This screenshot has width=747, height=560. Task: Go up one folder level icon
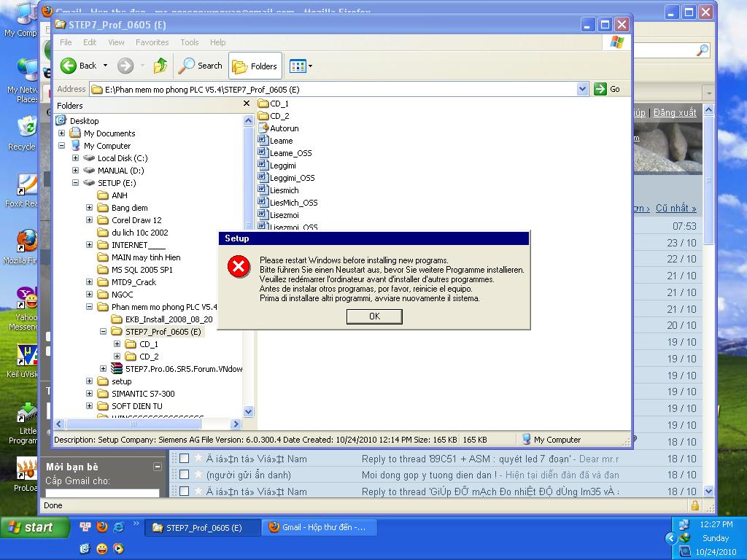(x=160, y=66)
